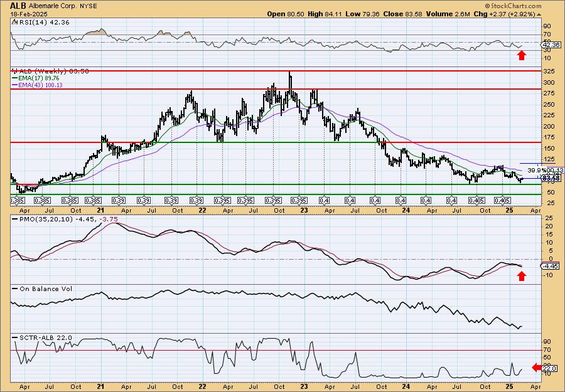Click the 175 price axis label
565x392 pixels.
click(x=549, y=137)
